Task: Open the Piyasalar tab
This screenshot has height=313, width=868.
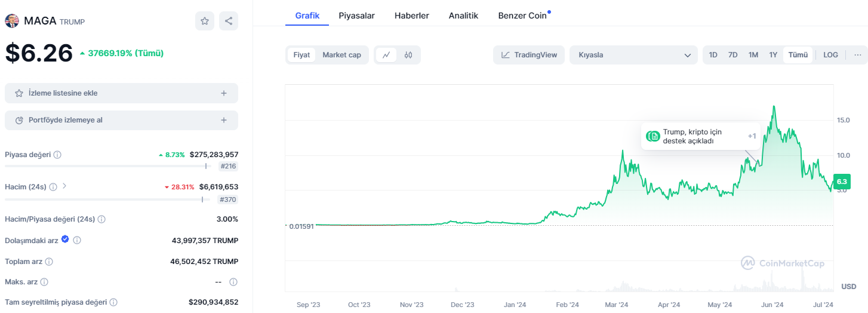Action: [357, 16]
